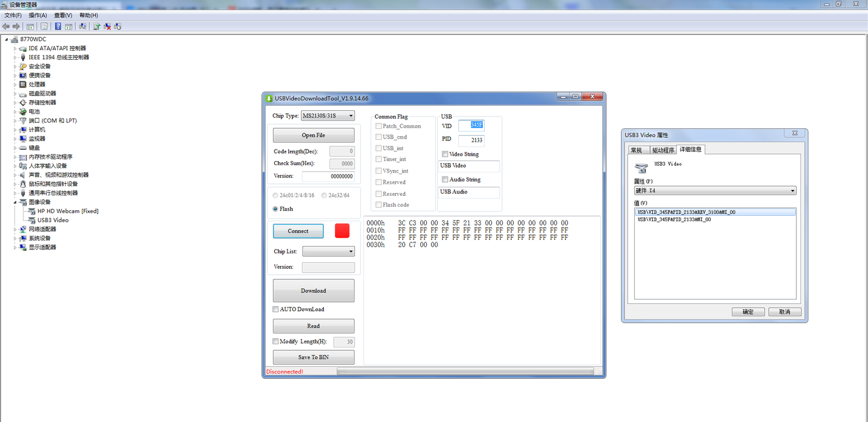Image resolution: width=868 pixels, height=422 pixels.
Task: Open the 查看(V) menu
Action: pos(63,15)
